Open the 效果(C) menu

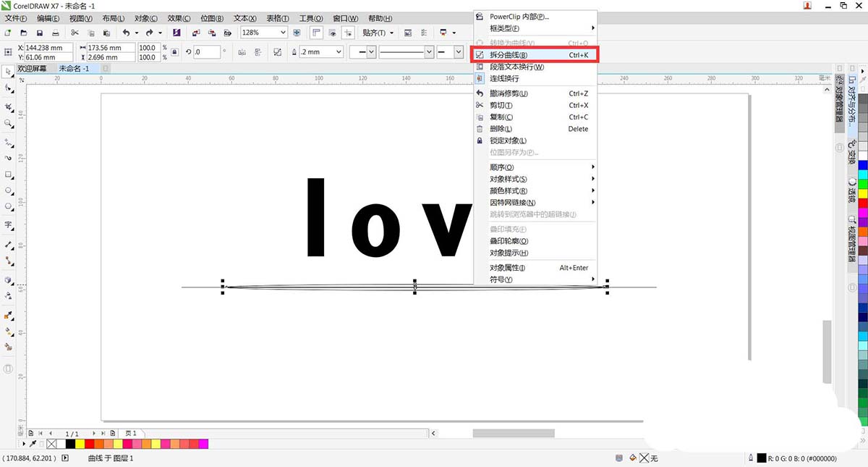coord(178,18)
